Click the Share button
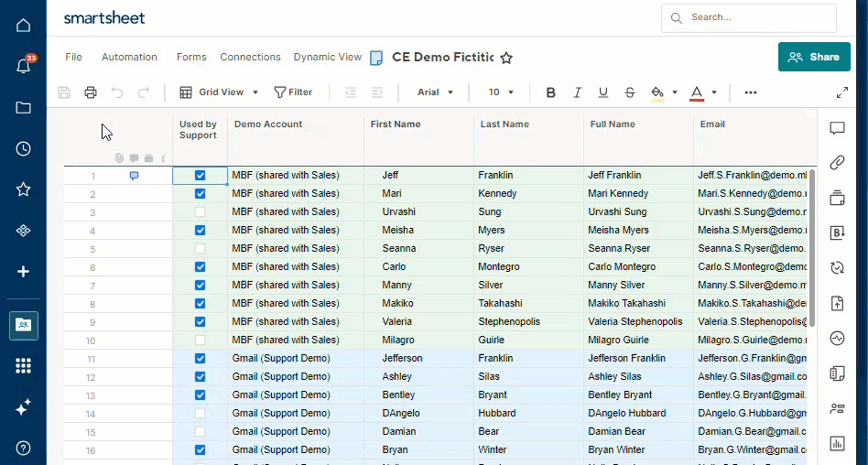 click(814, 57)
